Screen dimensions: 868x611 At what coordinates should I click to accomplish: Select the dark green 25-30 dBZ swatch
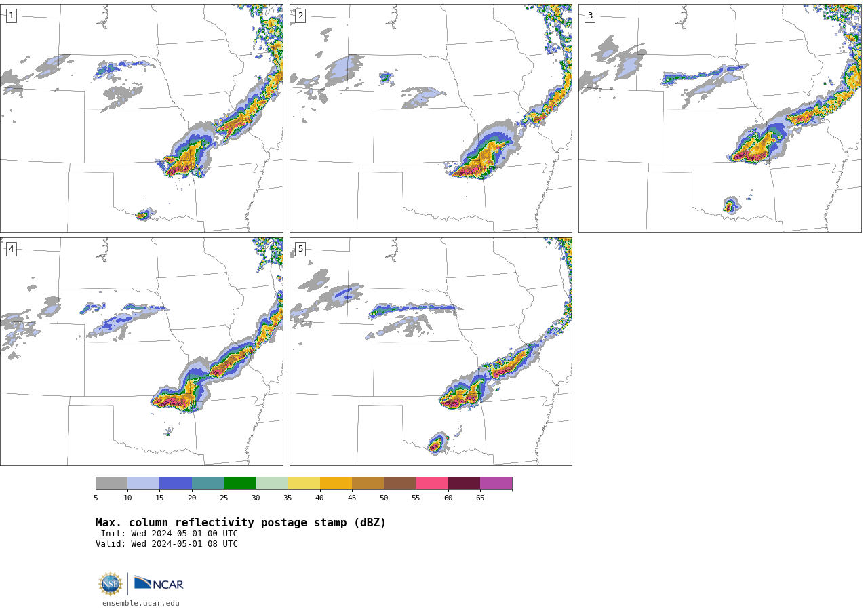pyautogui.click(x=239, y=484)
